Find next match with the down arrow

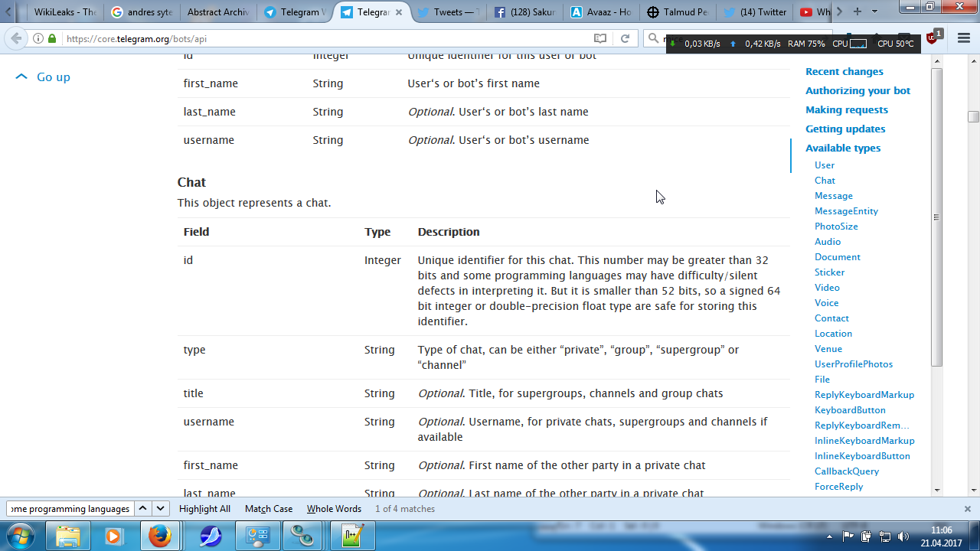point(160,509)
